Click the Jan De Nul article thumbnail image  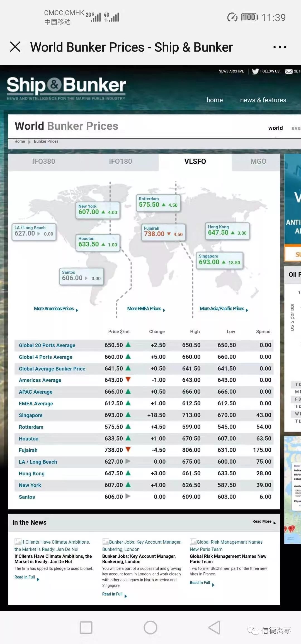click(18, 542)
